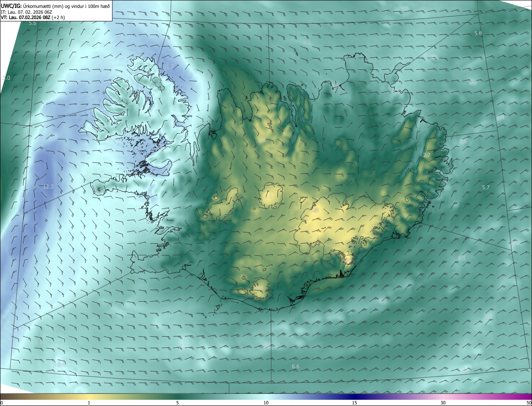Click the 'UWC/IG: Úrkomumætti (mm)' title line
This screenshot has width=532, height=406.
[x=55, y=6]
